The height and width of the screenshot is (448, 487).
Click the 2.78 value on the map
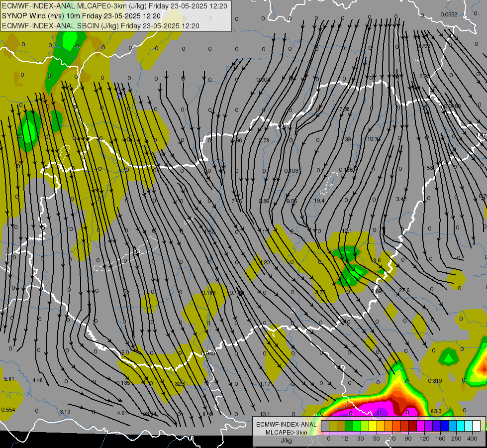pyautogui.click(x=264, y=140)
